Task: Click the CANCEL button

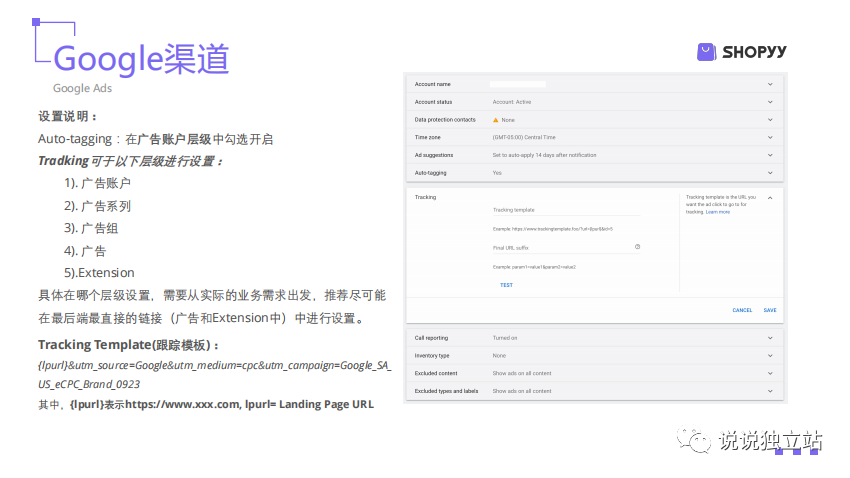Action: click(742, 311)
